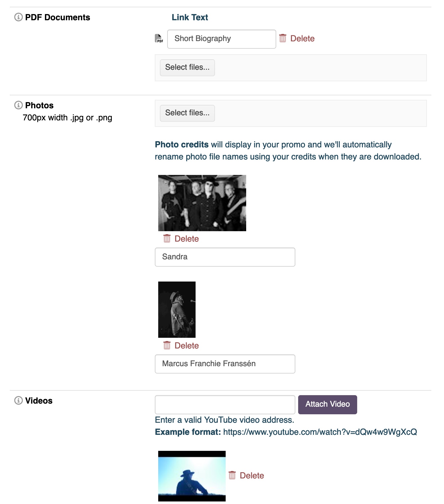444x504 pixels.
Task: Focus the Marcus Franchie Franssén credit field
Action: click(x=225, y=364)
